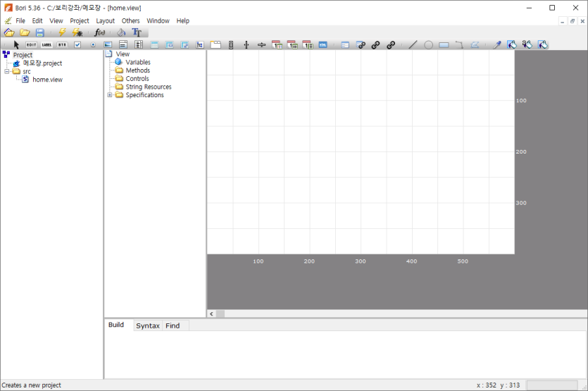Open the Layout menu
The image size is (588, 391).
pyautogui.click(x=105, y=21)
